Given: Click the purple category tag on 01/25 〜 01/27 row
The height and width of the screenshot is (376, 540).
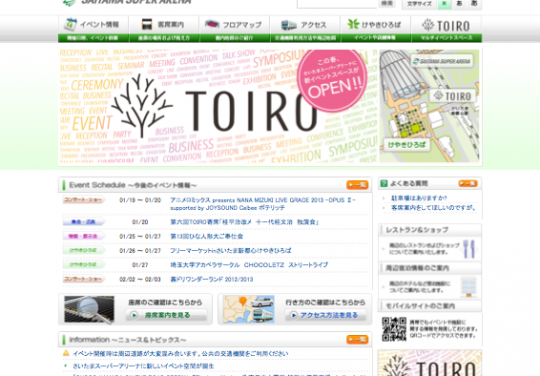Looking at the screenshot, I should pos(83,236).
